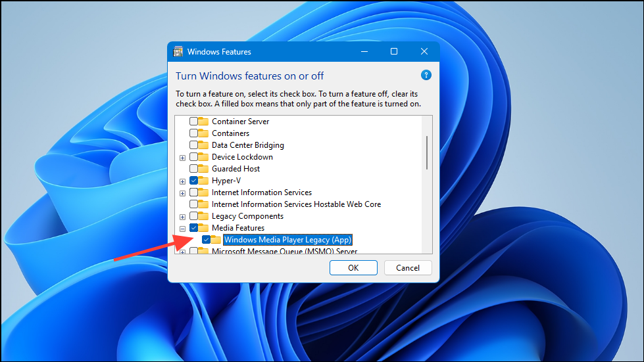Click the Cancel button
This screenshot has height=362, width=644.
pos(408,267)
